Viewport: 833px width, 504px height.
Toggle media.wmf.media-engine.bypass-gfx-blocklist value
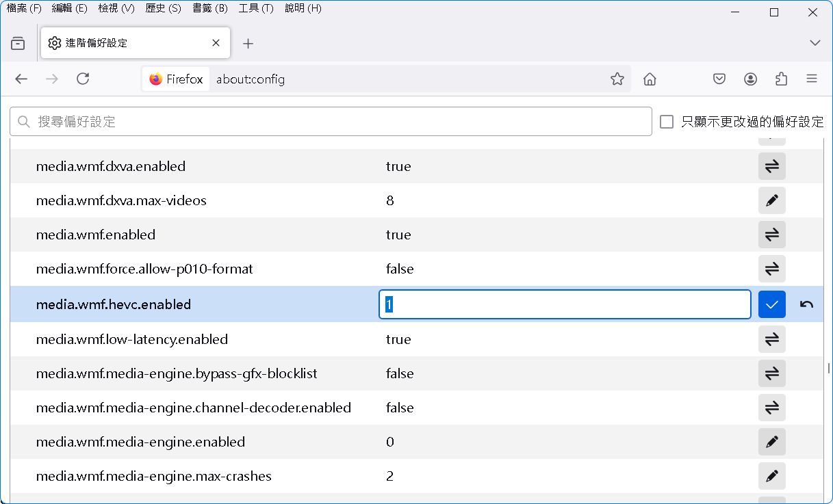[x=771, y=373]
